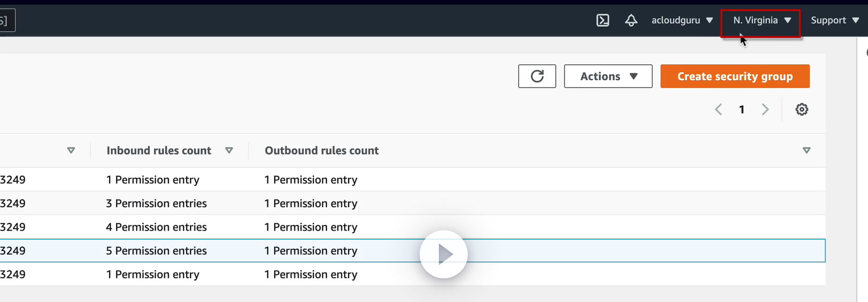Image resolution: width=868 pixels, height=302 pixels.
Task: Open the acloudguru account dropdown
Action: [x=682, y=20]
